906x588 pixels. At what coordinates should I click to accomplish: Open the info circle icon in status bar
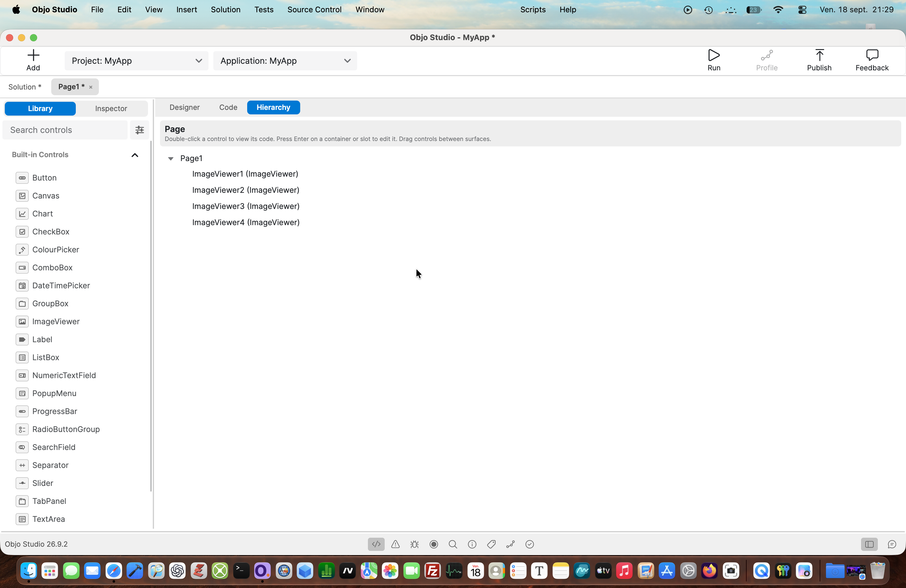pos(472,544)
